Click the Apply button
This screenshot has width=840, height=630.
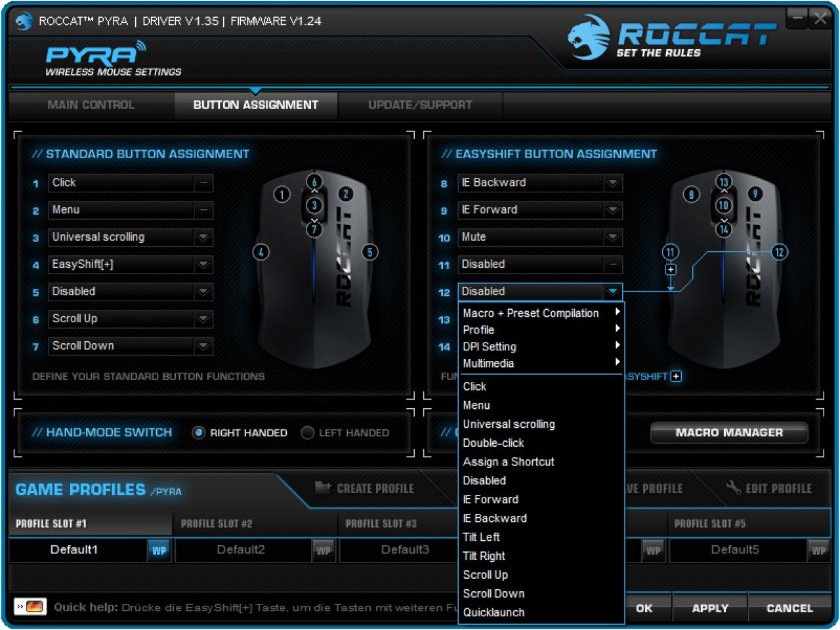pos(710,608)
